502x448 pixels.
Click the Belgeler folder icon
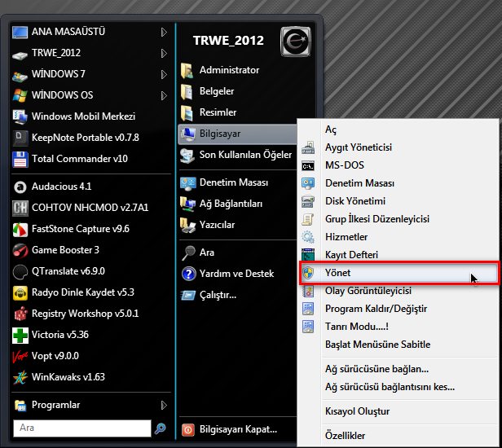tap(187, 92)
